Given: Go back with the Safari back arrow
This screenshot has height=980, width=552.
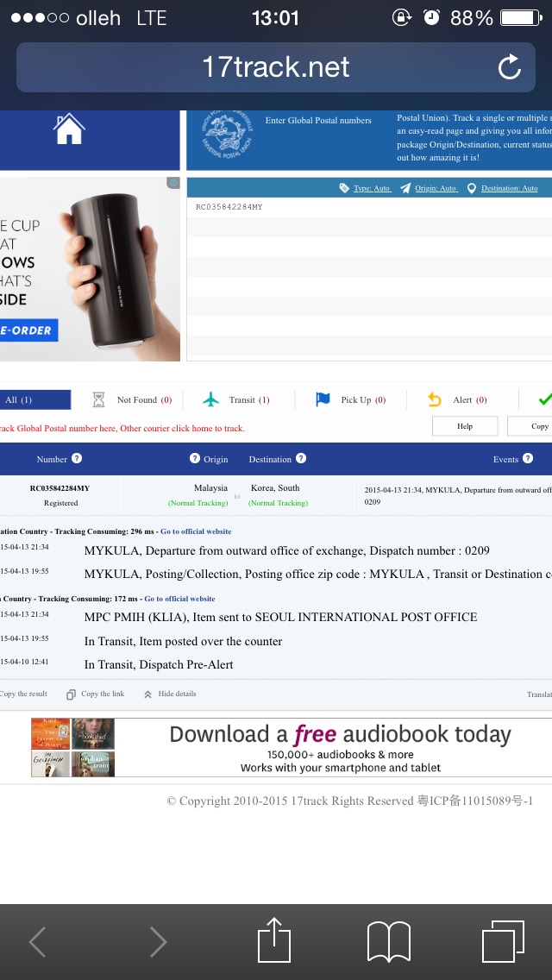Looking at the screenshot, I should tap(38, 941).
